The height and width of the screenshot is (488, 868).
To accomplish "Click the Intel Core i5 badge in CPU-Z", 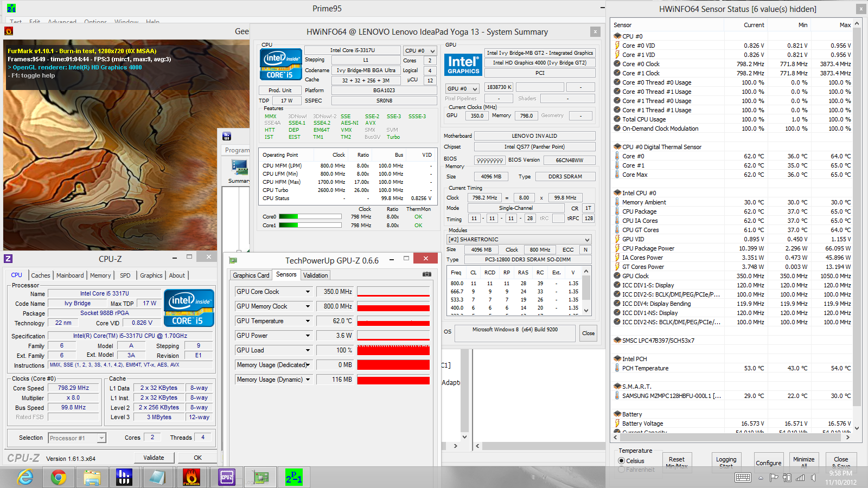I will point(189,308).
